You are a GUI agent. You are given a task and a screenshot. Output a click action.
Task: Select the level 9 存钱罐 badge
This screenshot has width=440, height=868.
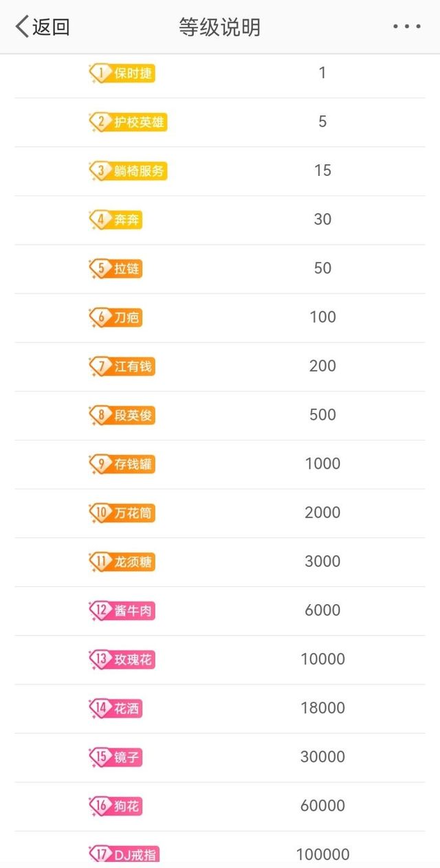click(x=122, y=464)
